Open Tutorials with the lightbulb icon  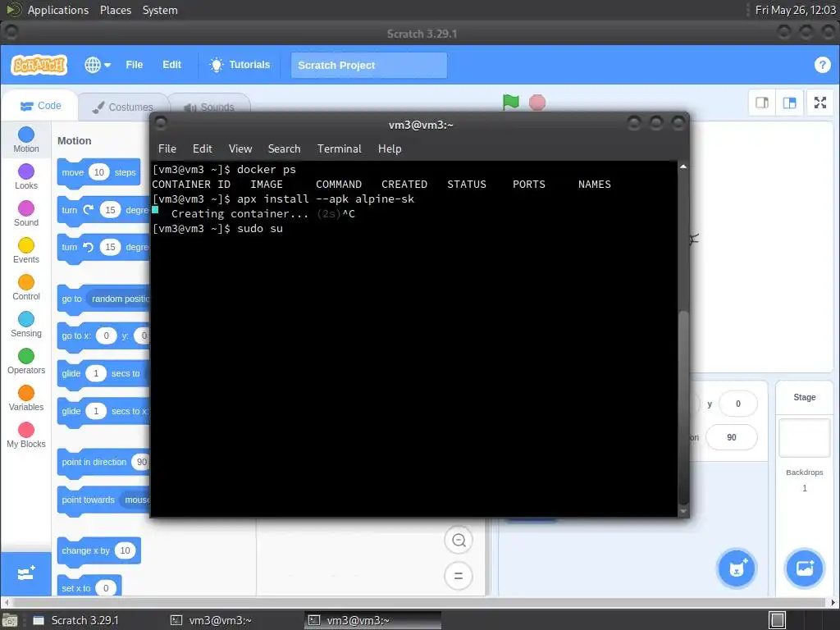pyautogui.click(x=240, y=65)
